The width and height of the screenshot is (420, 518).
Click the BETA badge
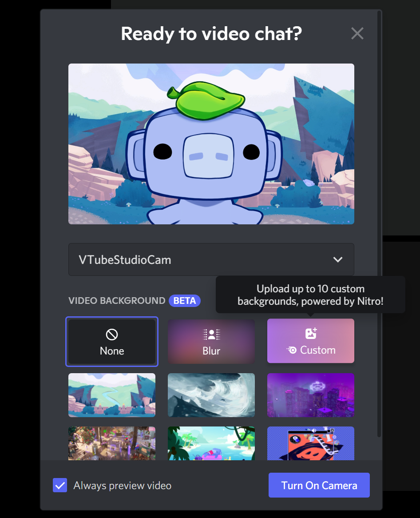(x=184, y=301)
